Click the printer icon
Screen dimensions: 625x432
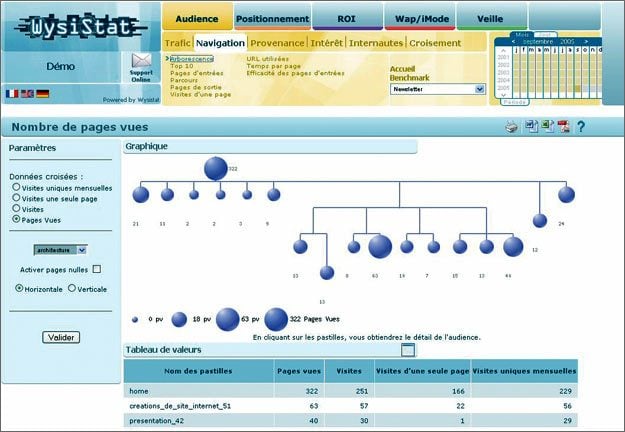point(512,126)
